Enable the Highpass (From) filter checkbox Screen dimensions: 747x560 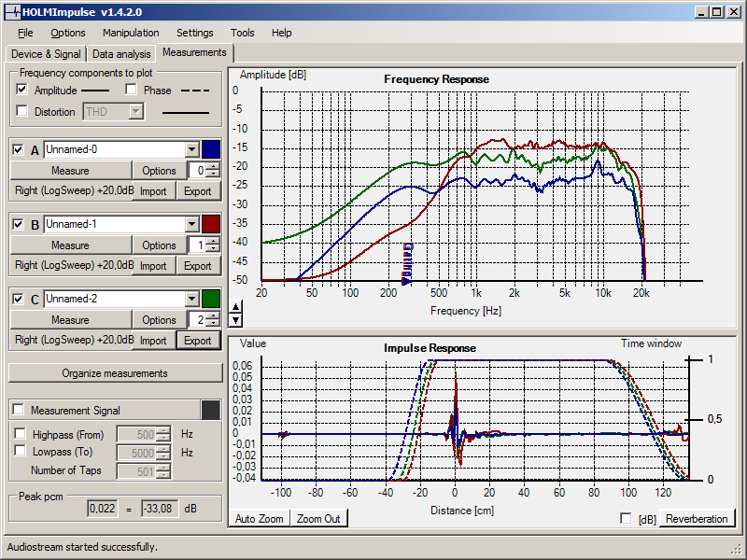click(x=20, y=434)
